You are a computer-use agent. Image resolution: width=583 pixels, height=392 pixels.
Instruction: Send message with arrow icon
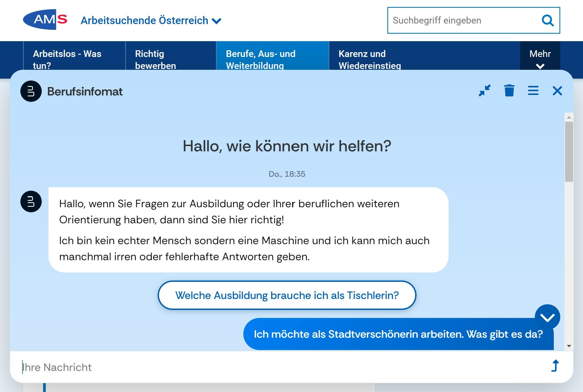click(x=555, y=366)
